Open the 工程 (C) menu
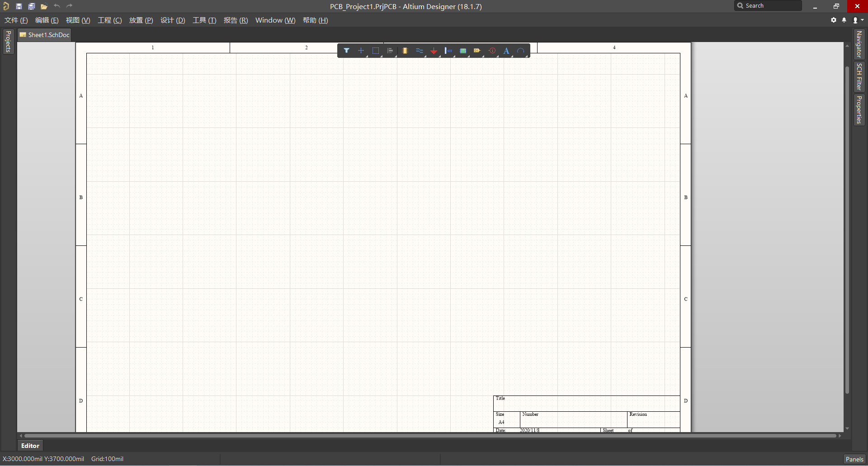The height and width of the screenshot is (466, 868). pos(110,20)
